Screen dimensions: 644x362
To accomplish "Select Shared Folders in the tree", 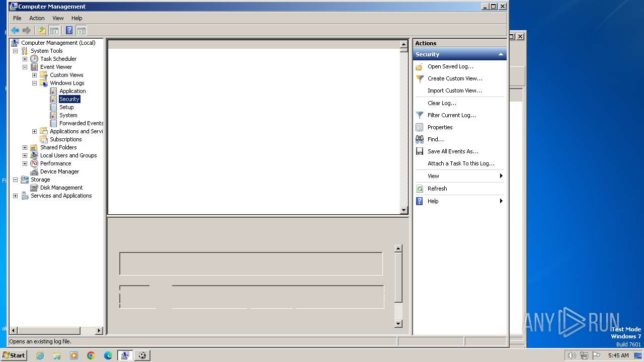I will 58,147.
